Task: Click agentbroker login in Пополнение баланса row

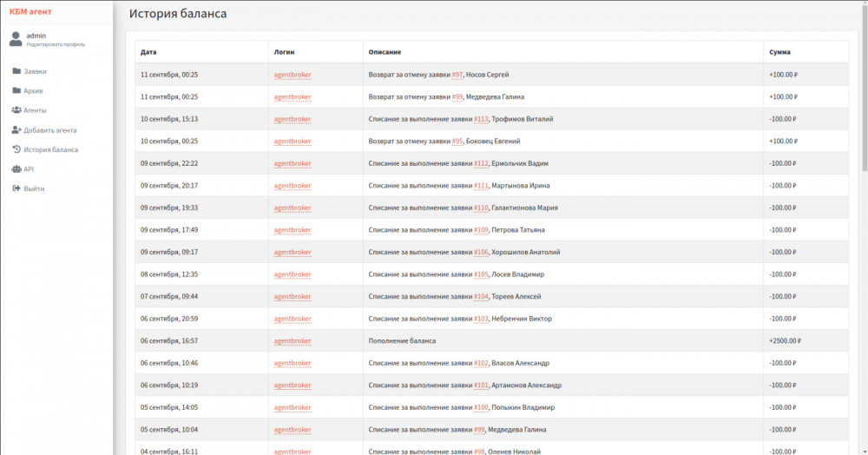Action: coord(293,341)
